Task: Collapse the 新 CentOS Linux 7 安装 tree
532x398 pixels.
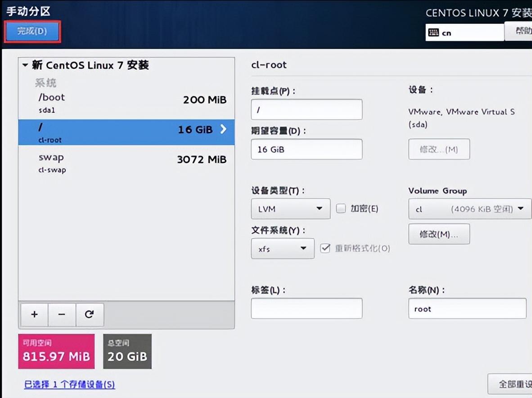Action: pos(25,65)
